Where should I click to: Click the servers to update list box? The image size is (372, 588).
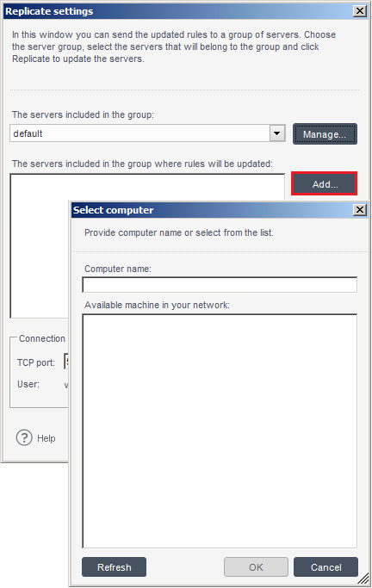pos(40,245)
